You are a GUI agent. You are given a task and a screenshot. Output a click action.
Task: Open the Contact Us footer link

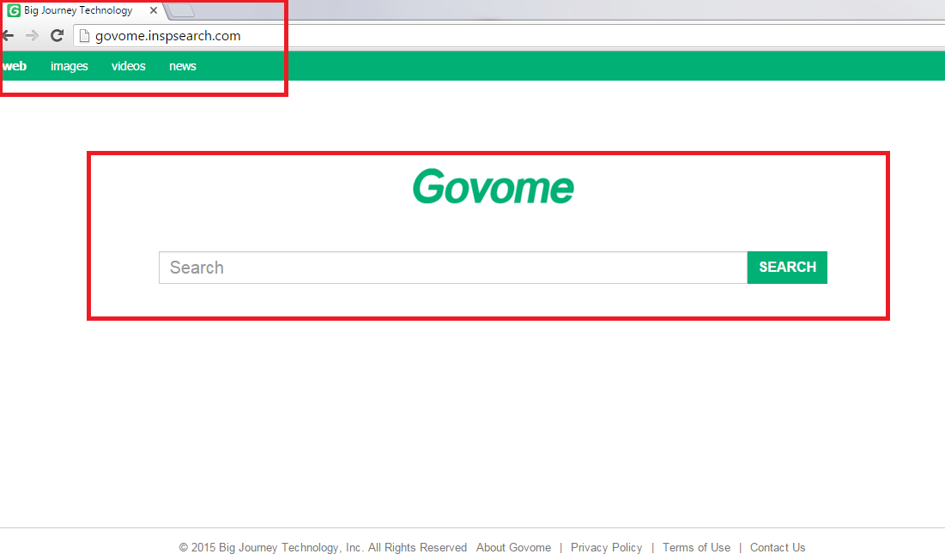[777, 547]
